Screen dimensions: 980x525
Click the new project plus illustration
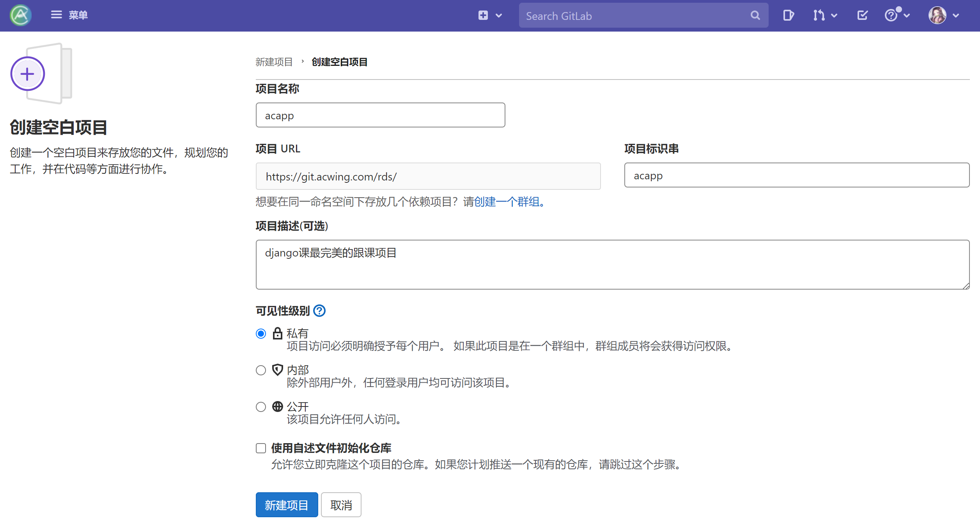pyautogui.click(x=41, y=74)
